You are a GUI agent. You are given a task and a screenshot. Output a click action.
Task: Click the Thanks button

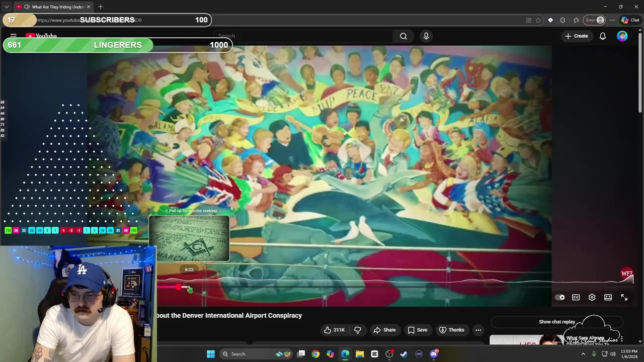click(x=451, y=330)
